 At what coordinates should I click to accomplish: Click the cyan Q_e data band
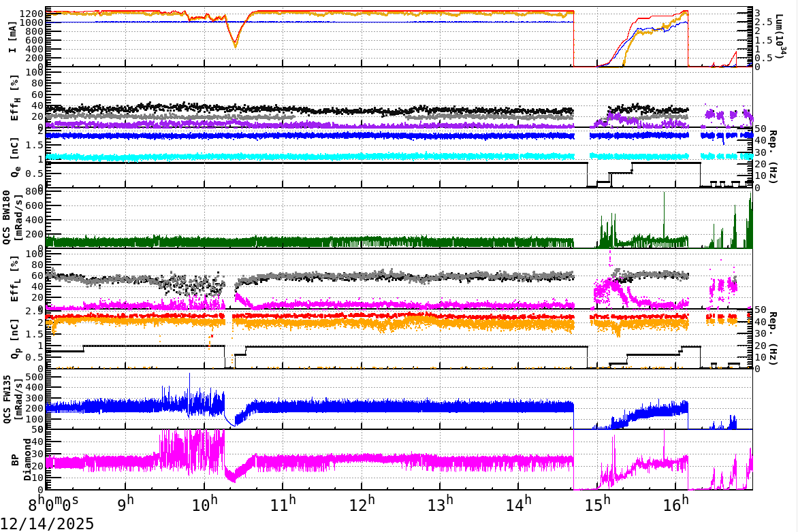[x=310, y=156]
